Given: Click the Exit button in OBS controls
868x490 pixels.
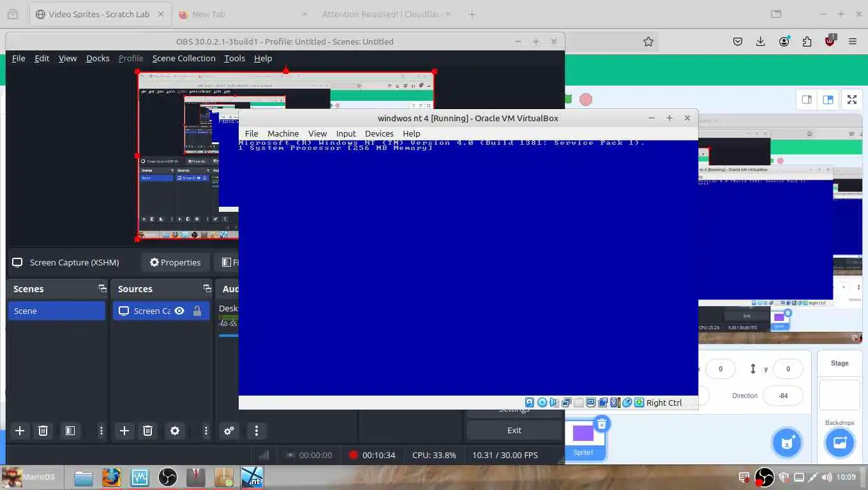Looking at the screenshot, I should pos(514,430).
